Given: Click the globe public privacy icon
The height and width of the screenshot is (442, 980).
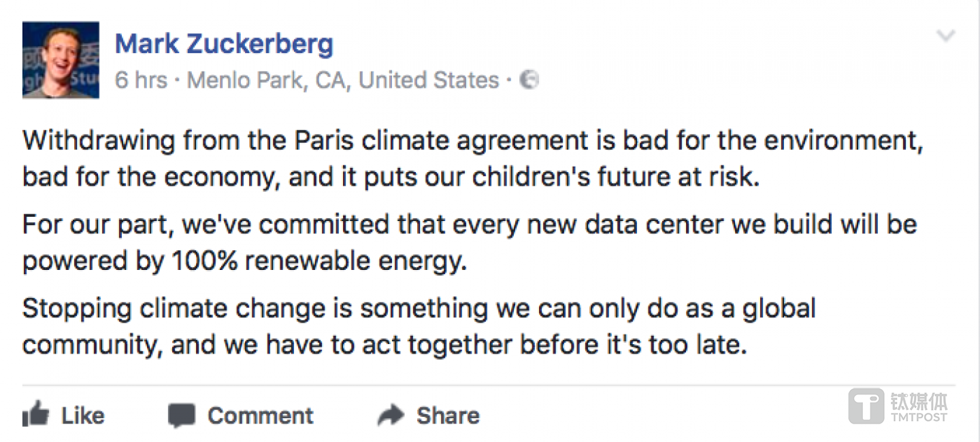Looking at the screenshot, I should [529, 80].
